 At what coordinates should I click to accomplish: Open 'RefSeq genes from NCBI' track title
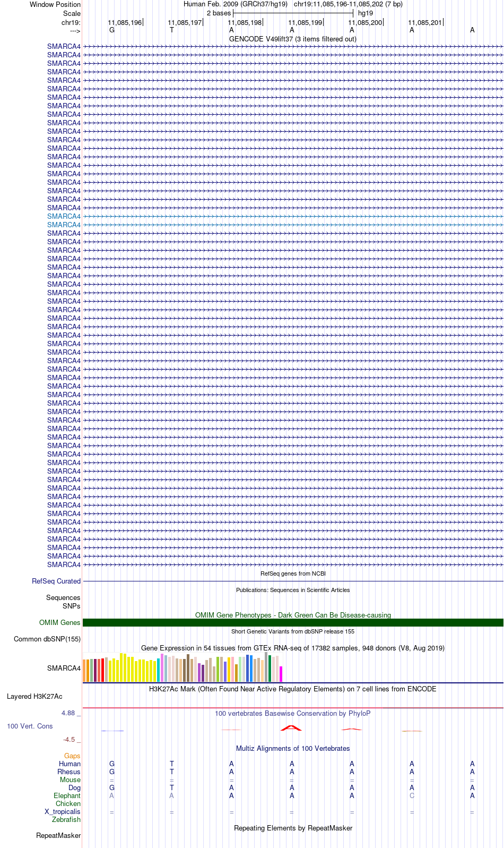pos(293,573)
